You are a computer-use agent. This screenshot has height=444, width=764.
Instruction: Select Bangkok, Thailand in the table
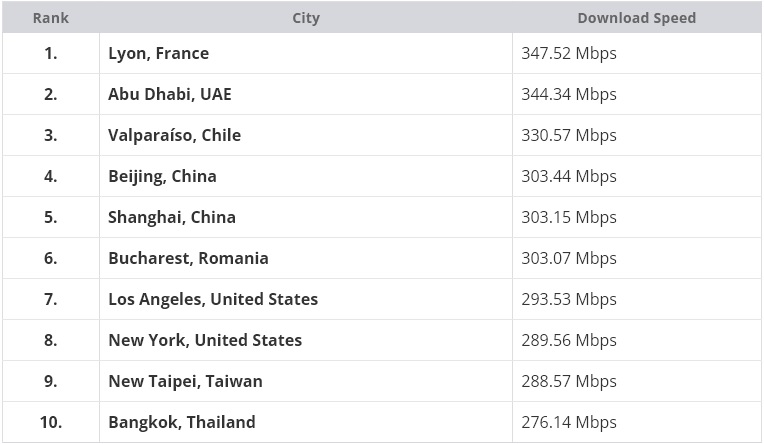coord(182,422)
